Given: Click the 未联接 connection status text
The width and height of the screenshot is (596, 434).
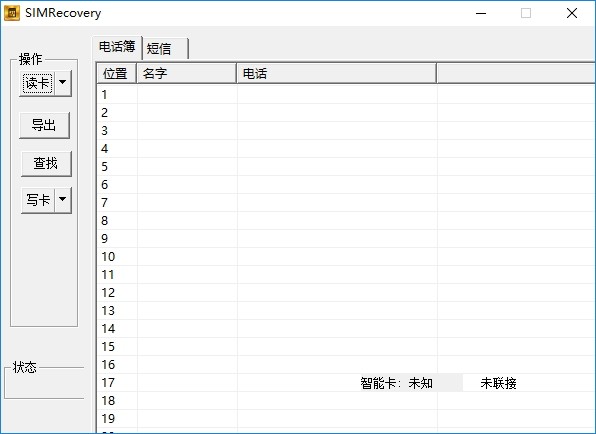Looking at the screenshot, I should [x=498, y=383].
